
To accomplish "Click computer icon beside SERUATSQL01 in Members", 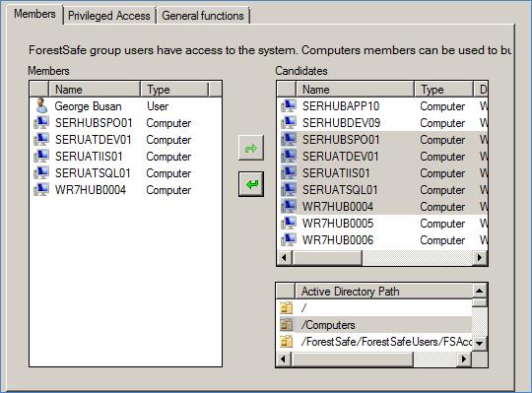I will [x=41, y=172].
